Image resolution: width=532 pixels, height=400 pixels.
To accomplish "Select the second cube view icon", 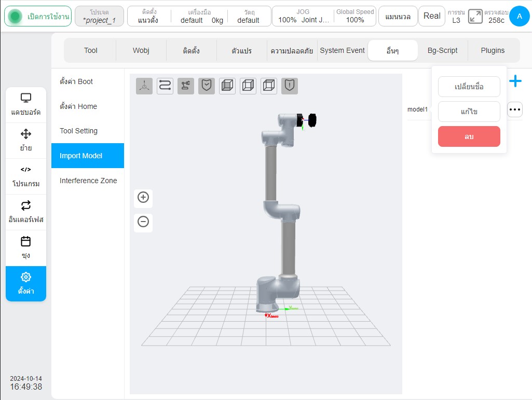I will click(x=248, y=86).
